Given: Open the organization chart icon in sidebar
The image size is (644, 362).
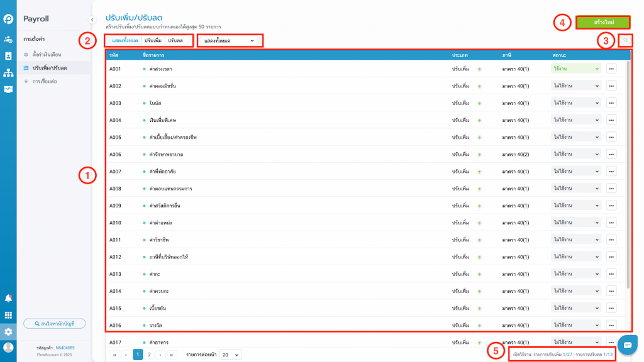Looking at the screenshot, I should point(8,73).
